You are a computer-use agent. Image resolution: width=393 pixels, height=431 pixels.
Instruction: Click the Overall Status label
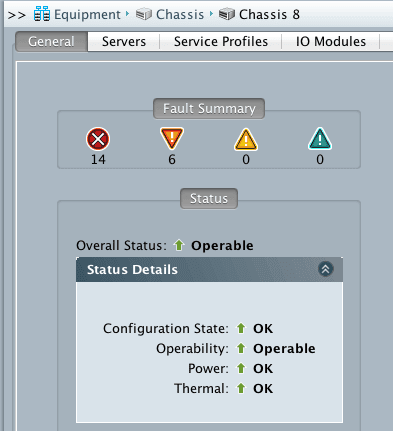tap(121, 246)
